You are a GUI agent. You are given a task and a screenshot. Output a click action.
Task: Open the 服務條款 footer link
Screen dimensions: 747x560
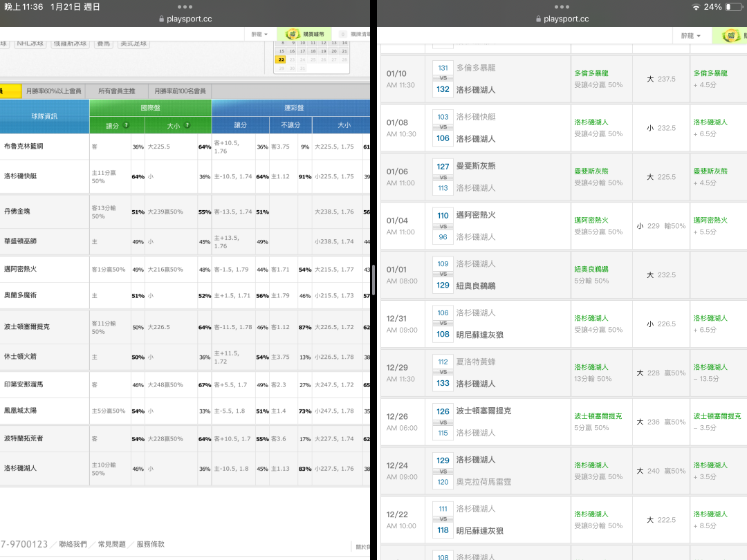pos(151,544)
